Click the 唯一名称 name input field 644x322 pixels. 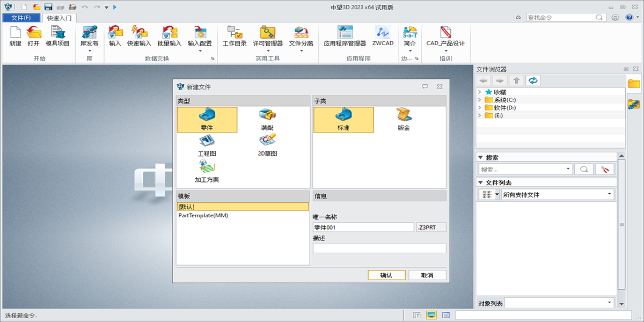coord(362,226)
